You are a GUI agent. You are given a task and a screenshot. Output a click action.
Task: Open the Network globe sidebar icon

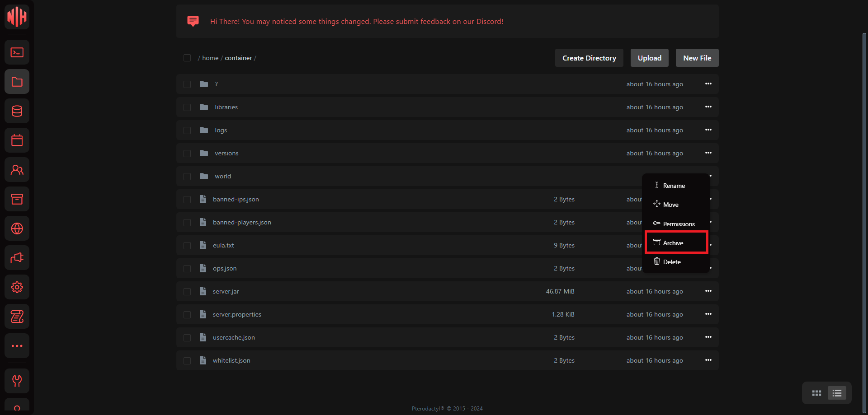point(17,228)
